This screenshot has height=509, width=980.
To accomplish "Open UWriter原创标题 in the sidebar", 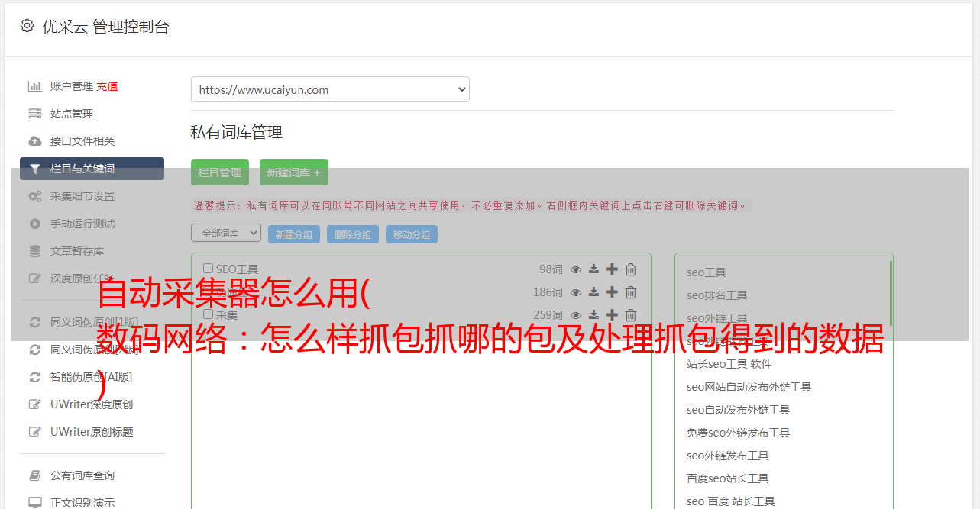I will 92,432.
